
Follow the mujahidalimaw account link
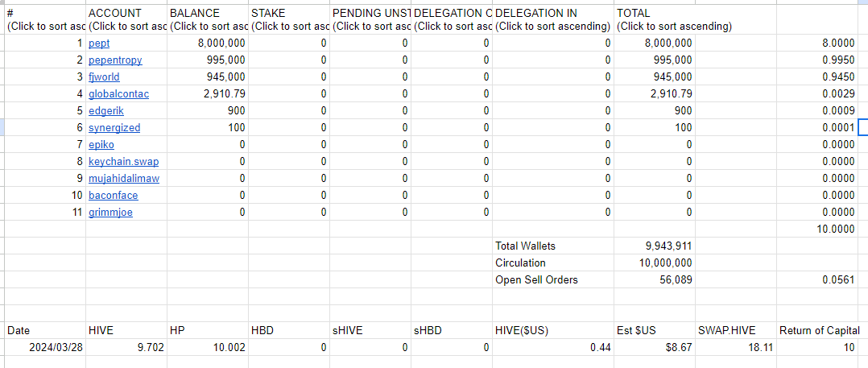124,178
